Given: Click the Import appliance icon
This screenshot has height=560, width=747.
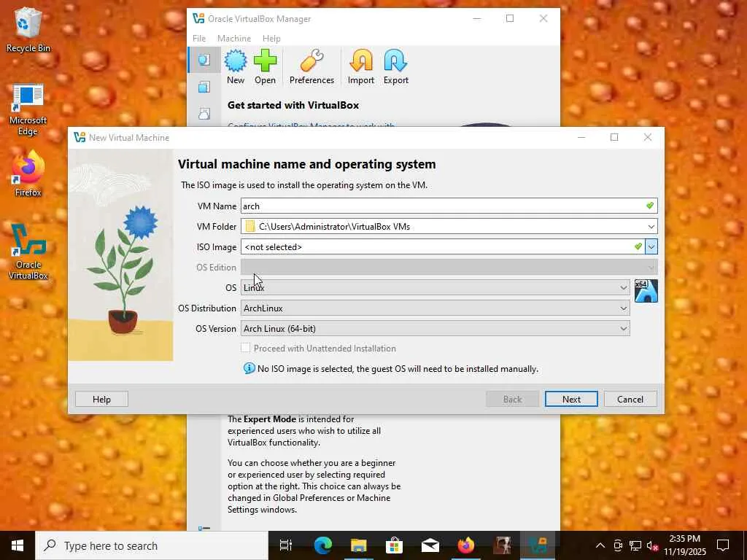Looking at the screenshot, I should 360,66.
